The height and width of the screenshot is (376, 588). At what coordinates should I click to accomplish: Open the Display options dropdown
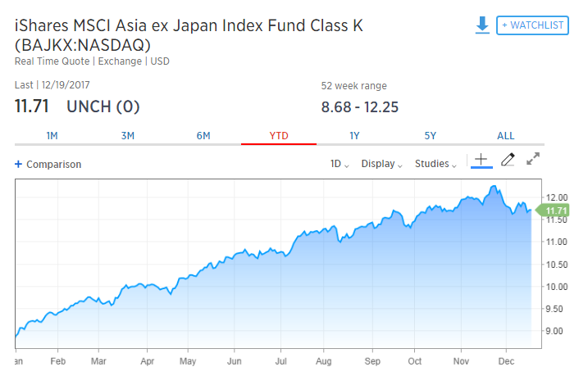tap(381, 164)
